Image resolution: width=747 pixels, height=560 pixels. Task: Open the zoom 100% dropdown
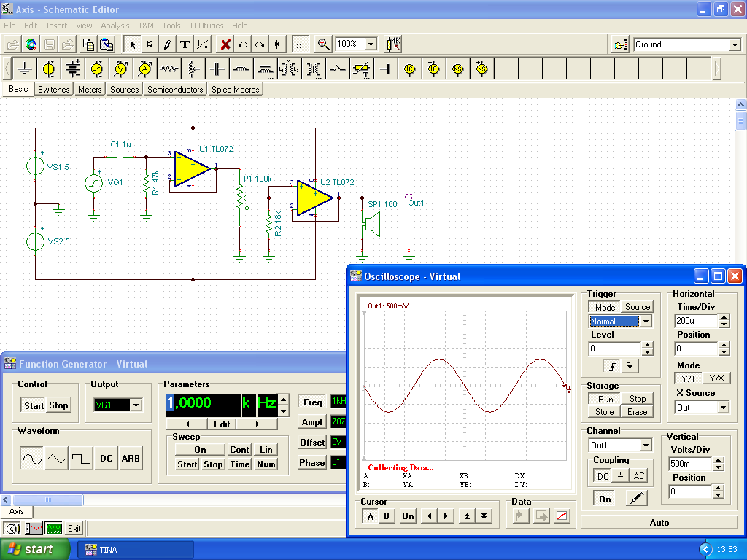[x=371, y=44]
